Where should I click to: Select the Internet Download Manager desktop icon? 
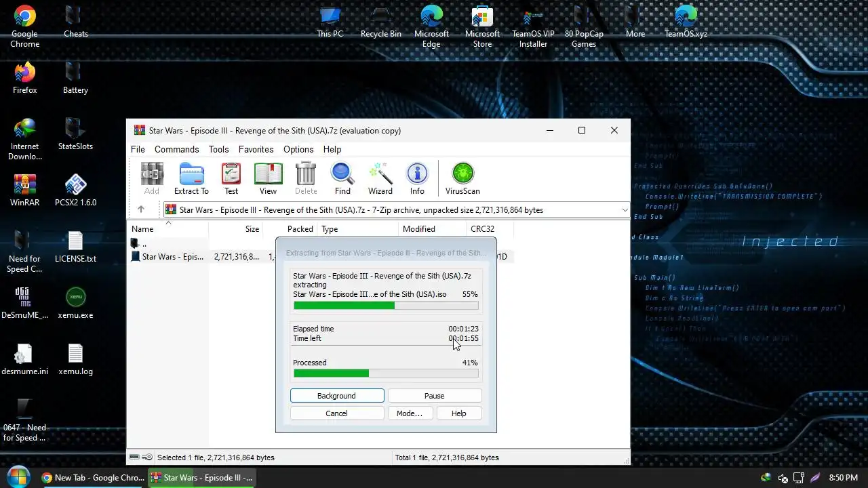tap(24, 140)
